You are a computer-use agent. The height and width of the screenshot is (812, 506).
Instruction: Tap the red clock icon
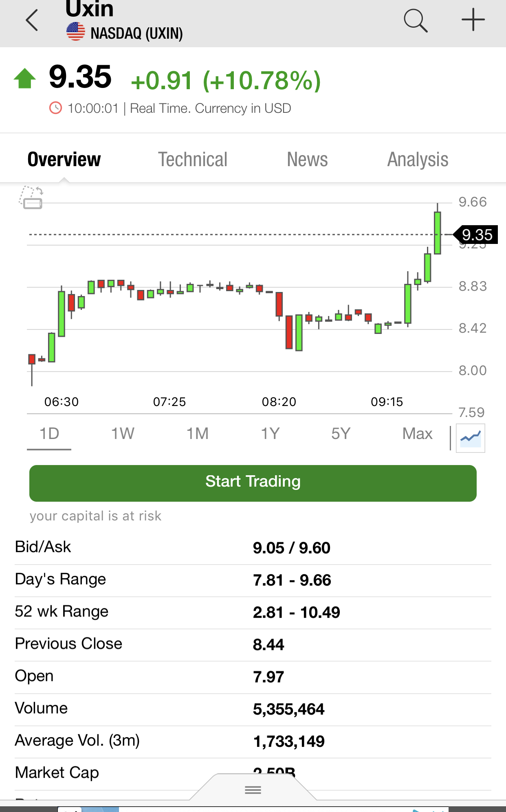click(56, 108)
